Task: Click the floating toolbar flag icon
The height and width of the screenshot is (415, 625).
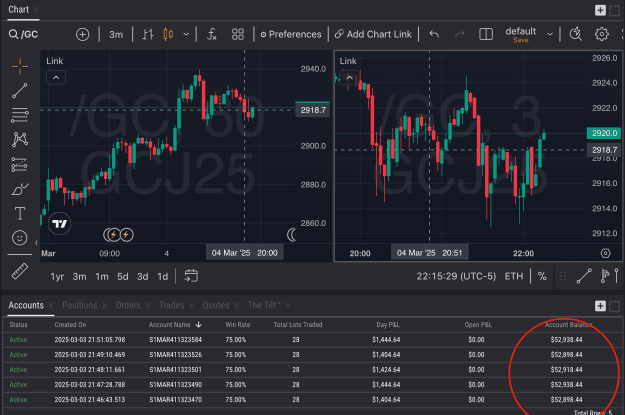Action: 605,276
